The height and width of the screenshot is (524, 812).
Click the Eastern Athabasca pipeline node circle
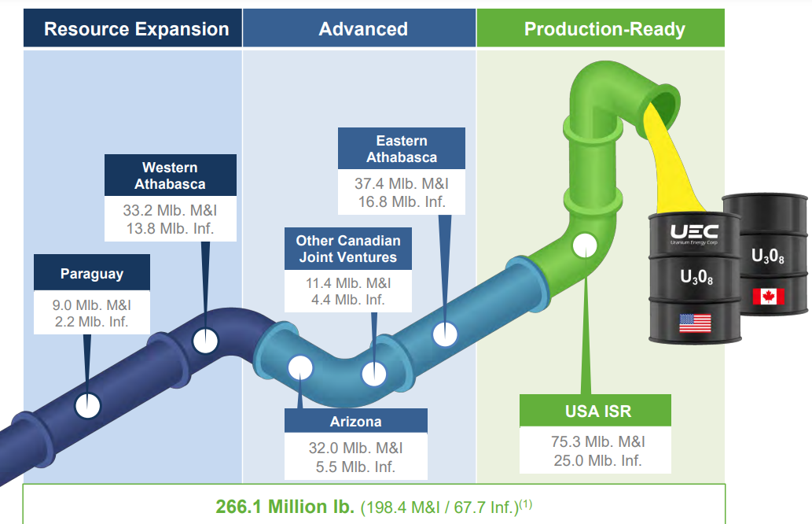coord(445,334)
